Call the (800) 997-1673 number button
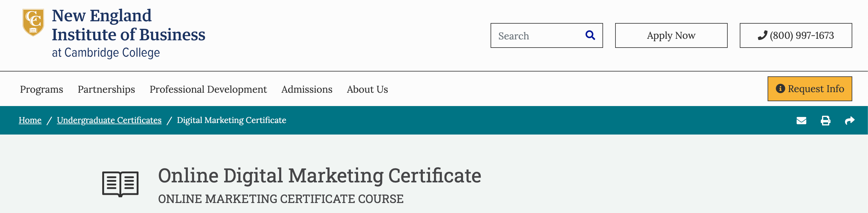 pyautogui.click(x=796, y=35)
